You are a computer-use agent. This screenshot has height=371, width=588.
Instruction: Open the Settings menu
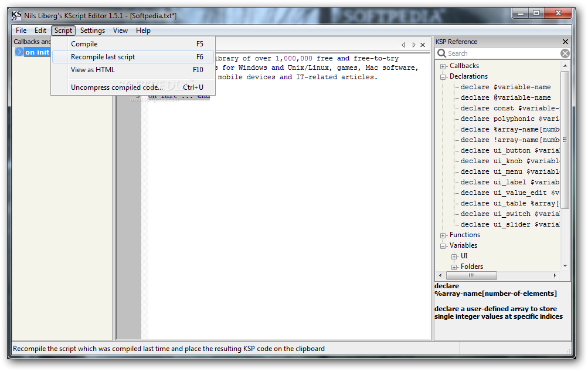click(92, 31)
